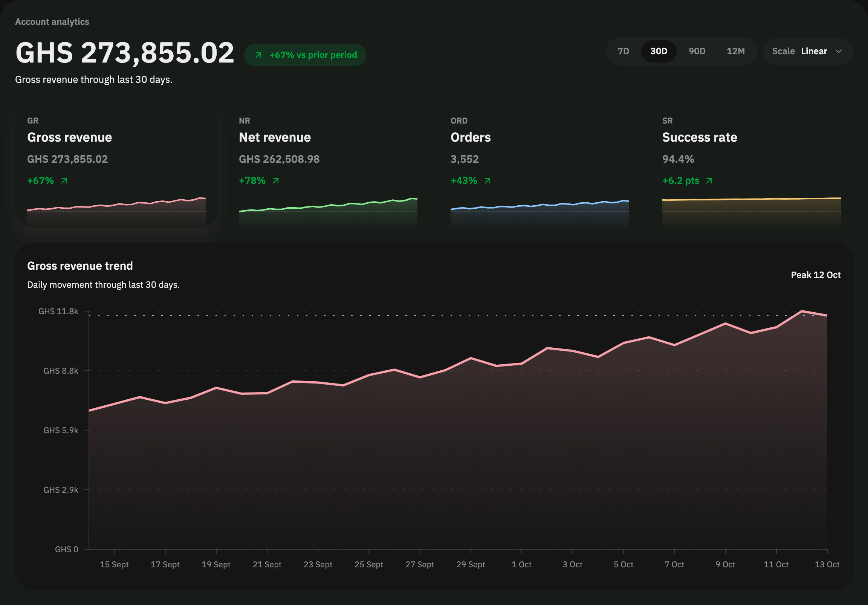Click the yellow Success rate sparkline
868x605 pixels.
coord(751,212)
